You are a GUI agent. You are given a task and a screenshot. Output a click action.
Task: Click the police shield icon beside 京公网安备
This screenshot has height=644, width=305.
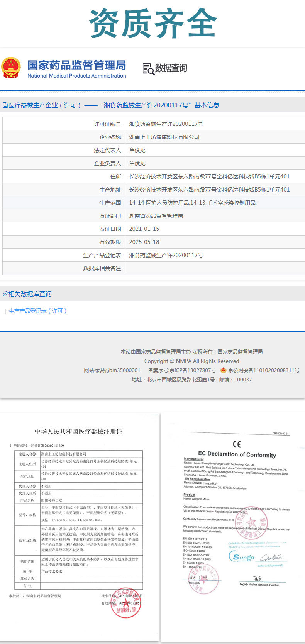point(223,370)
